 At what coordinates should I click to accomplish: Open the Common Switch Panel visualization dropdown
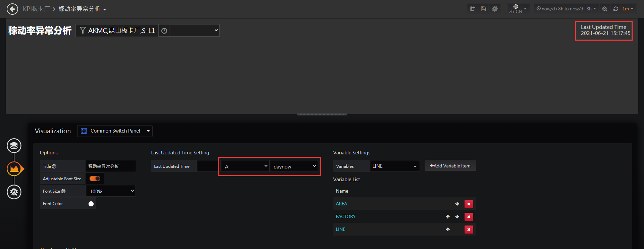coord(115,131)
